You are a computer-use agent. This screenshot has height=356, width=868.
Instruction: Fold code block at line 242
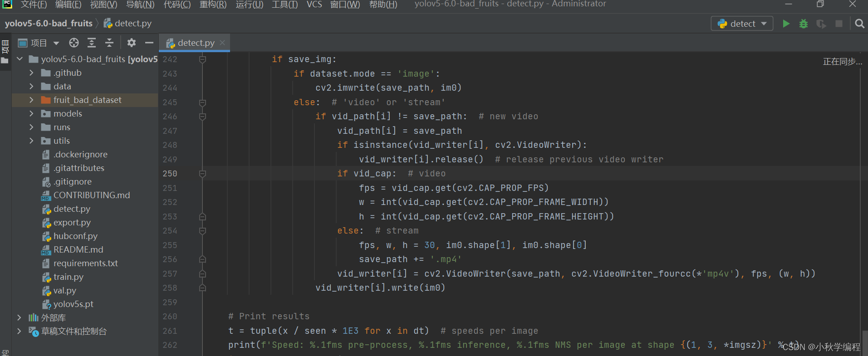(x=203, y=59)
